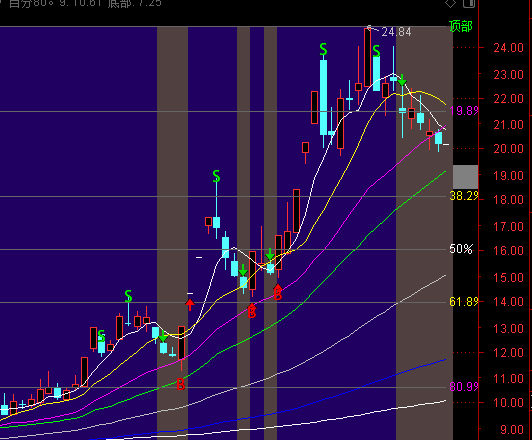Click the S marker above the long cyan wick near 19.00
Image resolution: width=532 pixels, height=440 pixels.
[x=216, y=176]
